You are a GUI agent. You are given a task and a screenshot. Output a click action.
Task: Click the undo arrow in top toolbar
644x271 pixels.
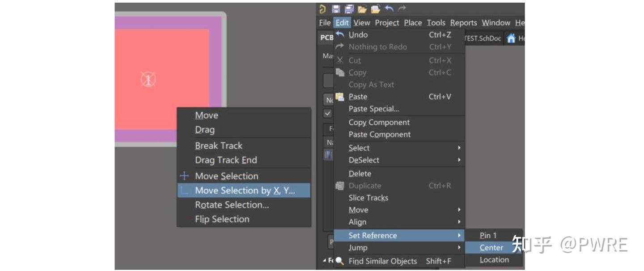coord(389,9)
